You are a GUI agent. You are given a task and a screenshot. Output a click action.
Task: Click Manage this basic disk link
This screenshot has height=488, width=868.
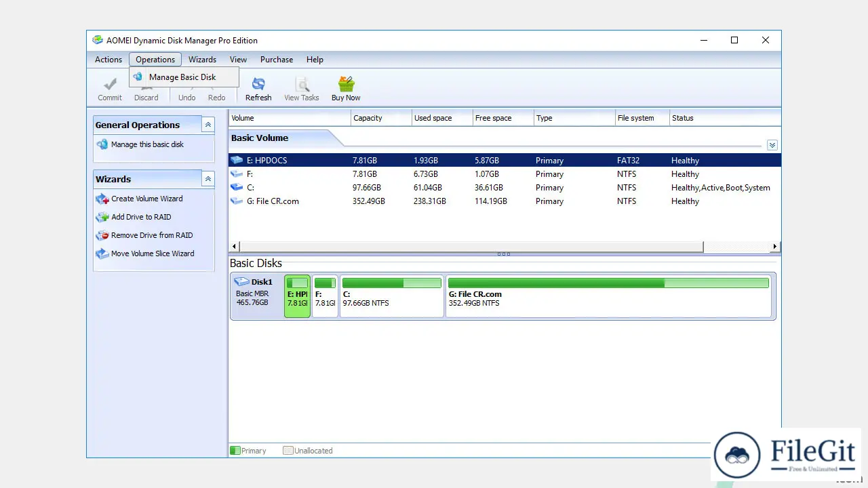(147, 144)
